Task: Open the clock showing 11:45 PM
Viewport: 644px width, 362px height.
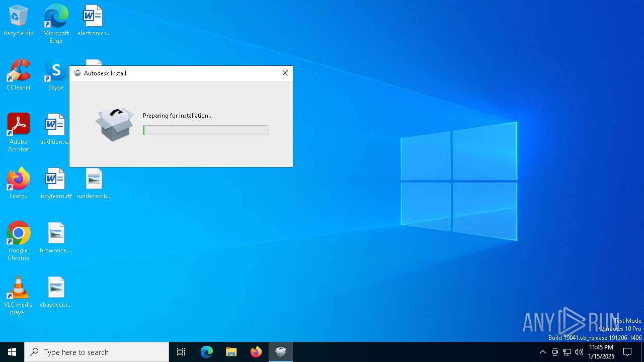Action: point(601,352)
